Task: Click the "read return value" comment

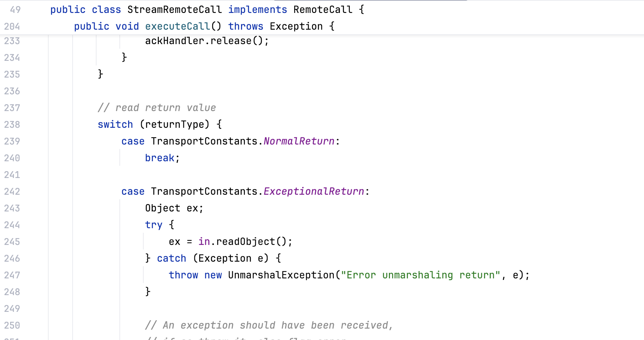Action: click(157, 108)
